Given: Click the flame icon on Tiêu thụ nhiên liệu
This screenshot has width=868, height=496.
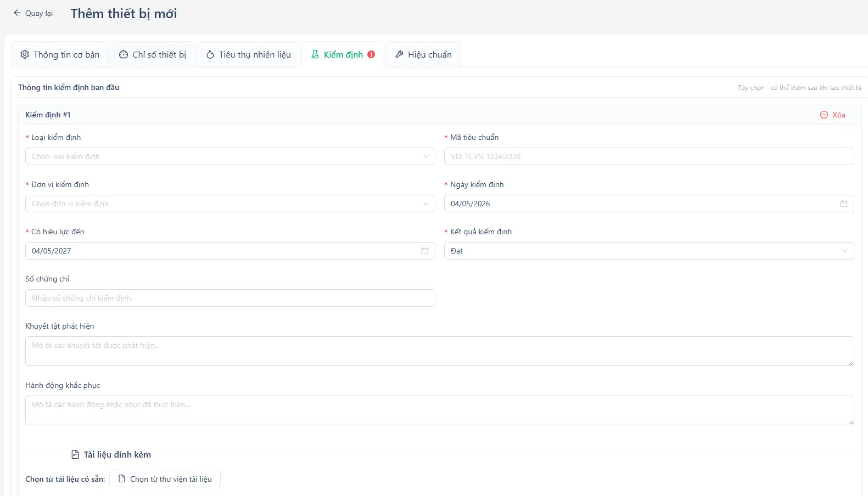Looking at the screenshot, I should (210, 54).
